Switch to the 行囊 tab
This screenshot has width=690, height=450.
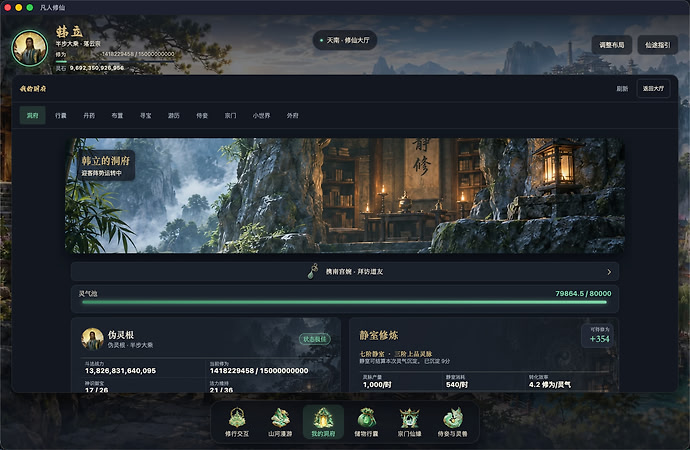(61, 116)
